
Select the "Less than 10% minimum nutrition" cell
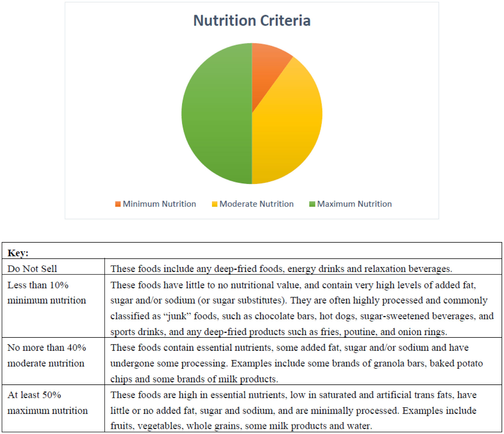(x=46, y=293)
